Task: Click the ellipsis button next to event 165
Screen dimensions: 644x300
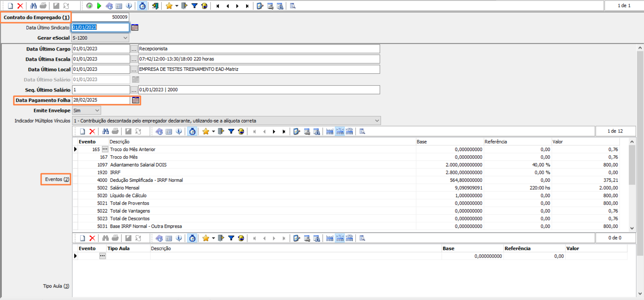Action: (105, 149)
